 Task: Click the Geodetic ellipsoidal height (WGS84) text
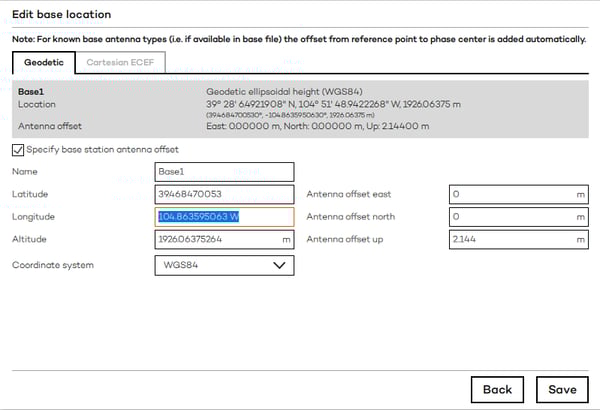(277, 92)
